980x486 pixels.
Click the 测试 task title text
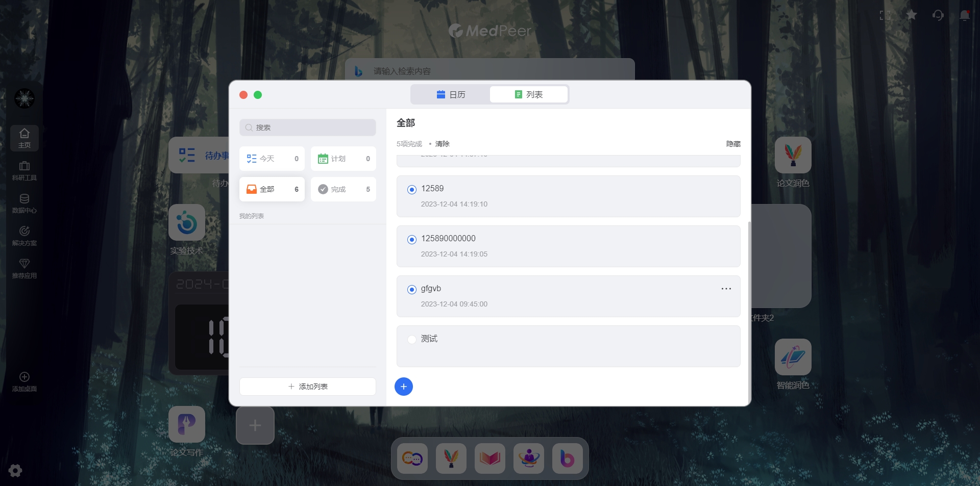pyautogui.click(x=429, y=339)
